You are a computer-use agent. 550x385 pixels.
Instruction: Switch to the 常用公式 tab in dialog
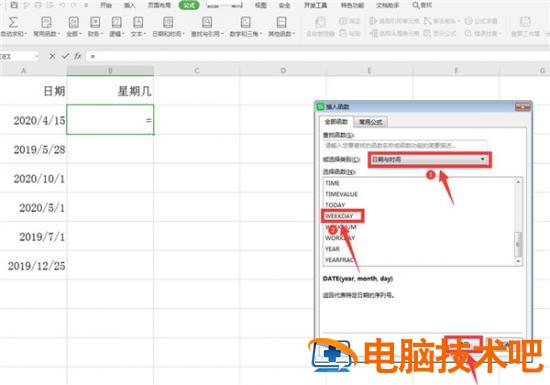point(370,122)
